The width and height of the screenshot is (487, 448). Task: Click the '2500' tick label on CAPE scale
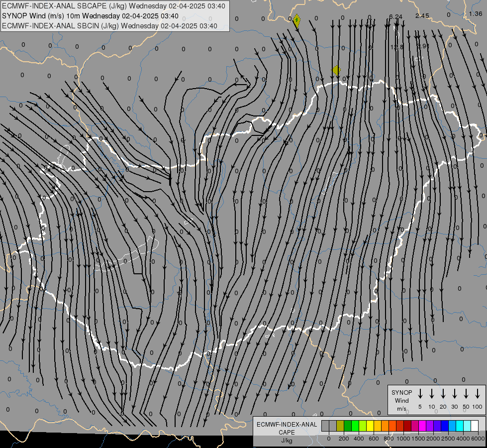click(x=448, y=439)
